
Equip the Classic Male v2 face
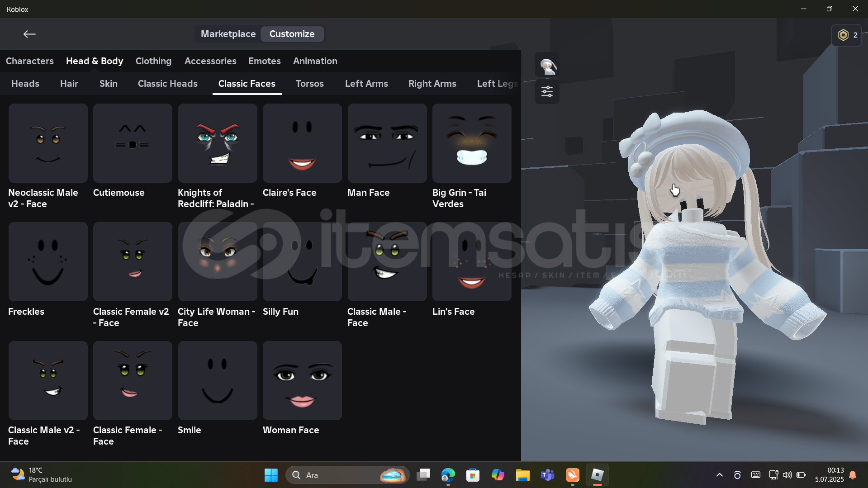tap(48, 380)
